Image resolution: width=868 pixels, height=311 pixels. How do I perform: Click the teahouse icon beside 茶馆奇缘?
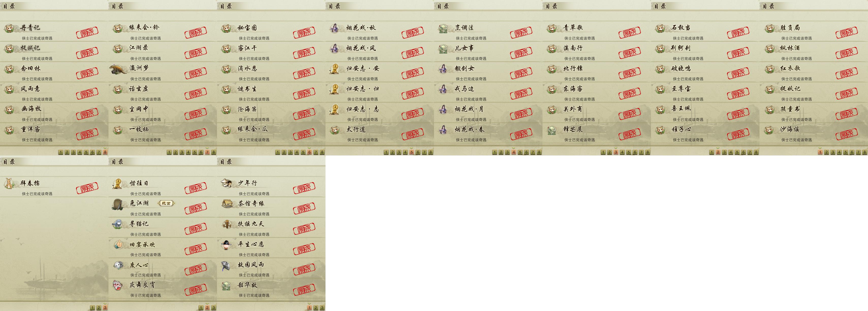[227, 204]
